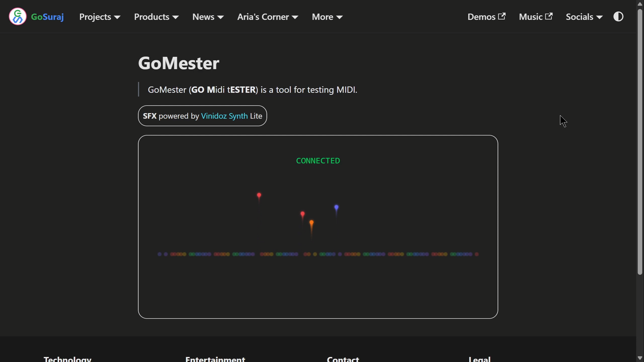This screenshot has width=644, height=362.
Task: Click the GoSuraj logo icon
Action: click(x=18, y=17)
